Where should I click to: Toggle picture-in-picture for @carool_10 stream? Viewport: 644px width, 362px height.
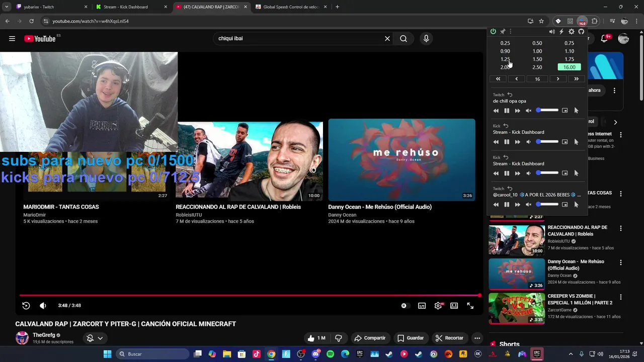tap(565, 205)
